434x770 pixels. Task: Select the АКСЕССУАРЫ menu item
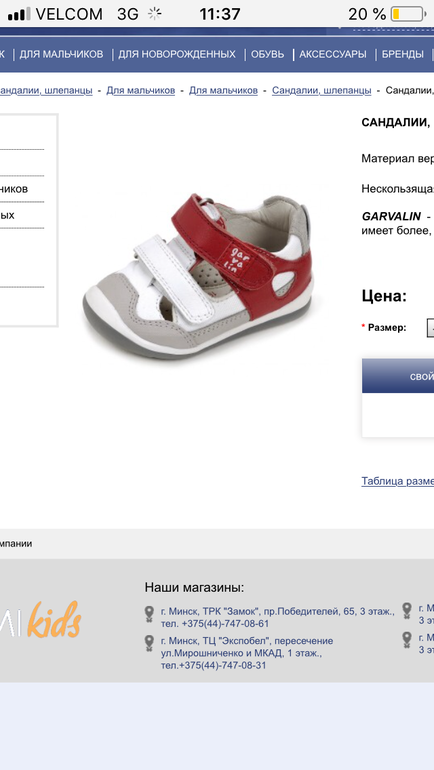(x=333, y=54)
